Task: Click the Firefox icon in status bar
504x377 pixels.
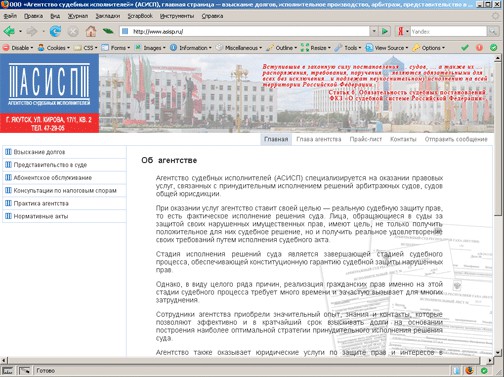Action: (x=470, y=370)
